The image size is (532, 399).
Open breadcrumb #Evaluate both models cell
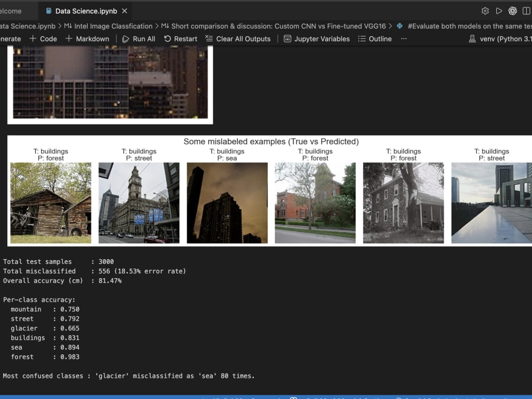470,26
